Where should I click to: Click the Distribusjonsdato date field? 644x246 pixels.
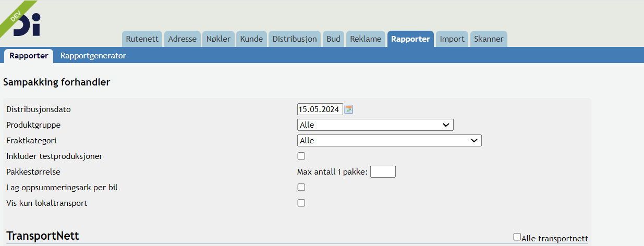[x=320, y=109]
